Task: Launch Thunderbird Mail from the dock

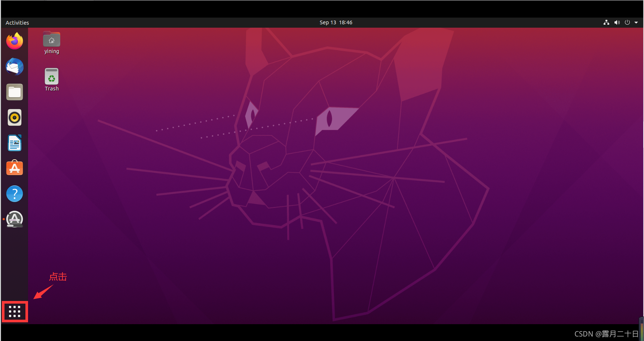Action: tap(15, 67)
